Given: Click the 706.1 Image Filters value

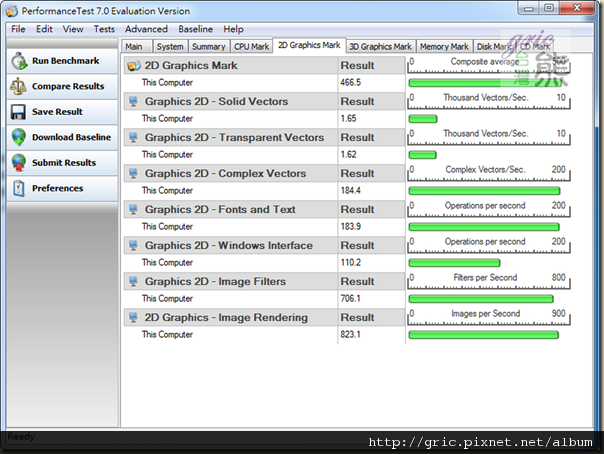Looking at the screenshot, I should tap(351, 298).
